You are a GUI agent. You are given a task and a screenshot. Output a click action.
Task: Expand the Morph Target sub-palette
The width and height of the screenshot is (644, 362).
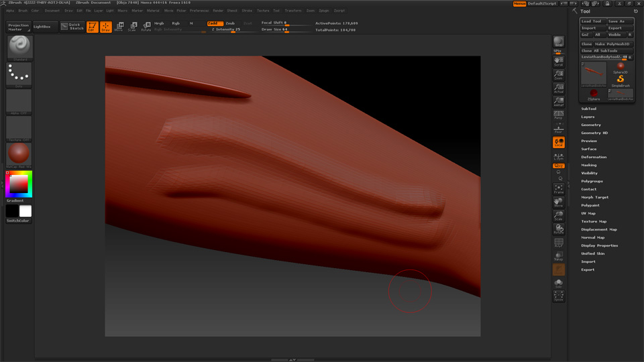pos(595,197)
